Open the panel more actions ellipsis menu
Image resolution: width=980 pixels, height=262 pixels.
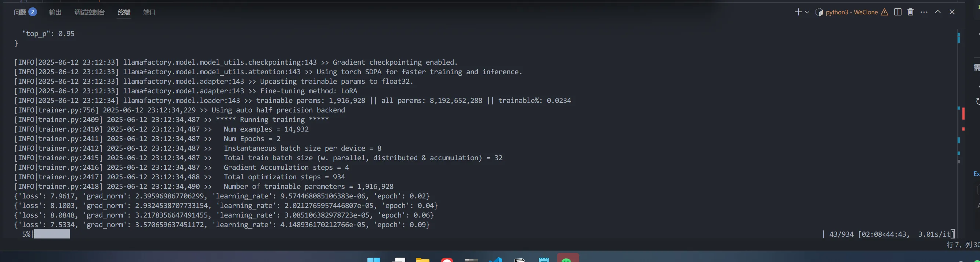point(924,12)
